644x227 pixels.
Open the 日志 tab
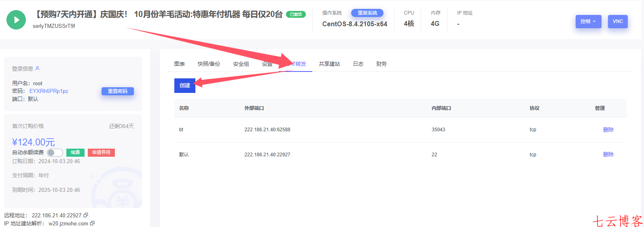pos(358,64)
